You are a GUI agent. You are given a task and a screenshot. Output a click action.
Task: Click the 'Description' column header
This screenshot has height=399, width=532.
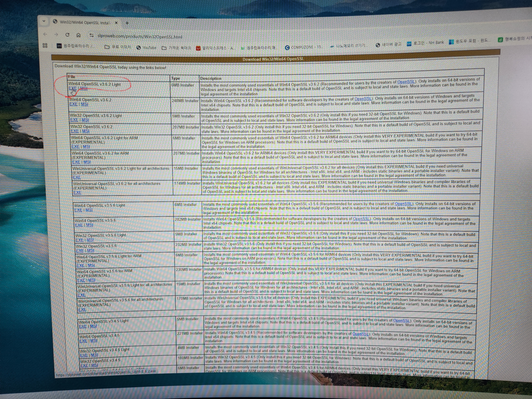click(x=211, y=78)
